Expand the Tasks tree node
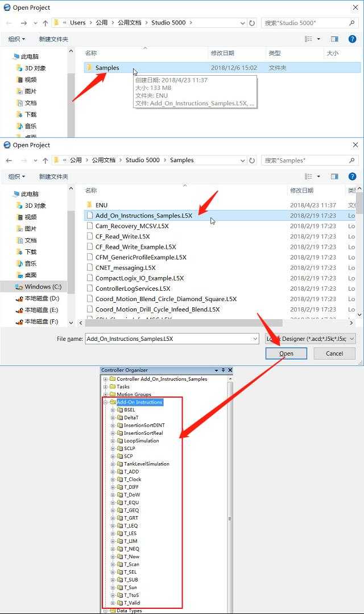 (105, 387)
